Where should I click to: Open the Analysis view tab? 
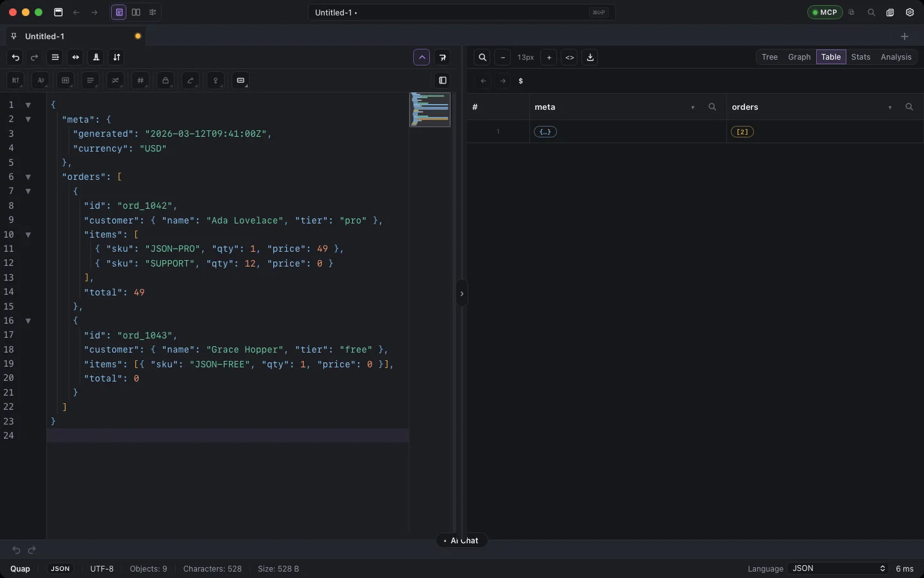coord(896,57)
